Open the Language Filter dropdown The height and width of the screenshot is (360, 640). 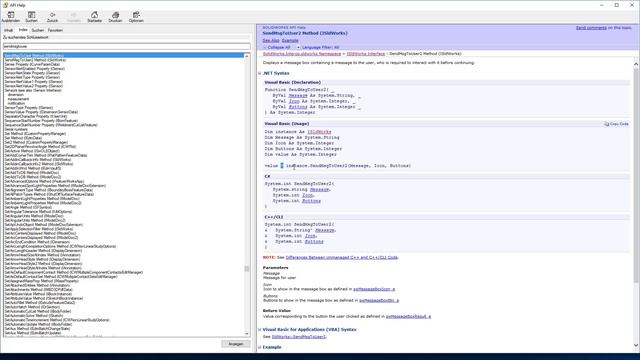[320, 47]
